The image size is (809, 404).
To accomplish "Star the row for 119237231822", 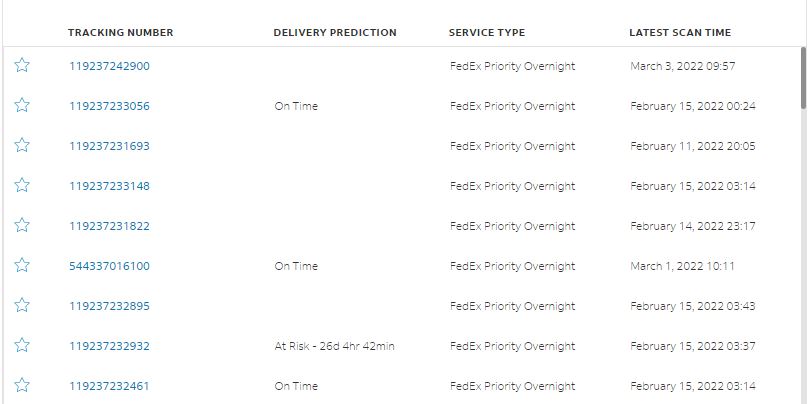I will click(22, 225).
